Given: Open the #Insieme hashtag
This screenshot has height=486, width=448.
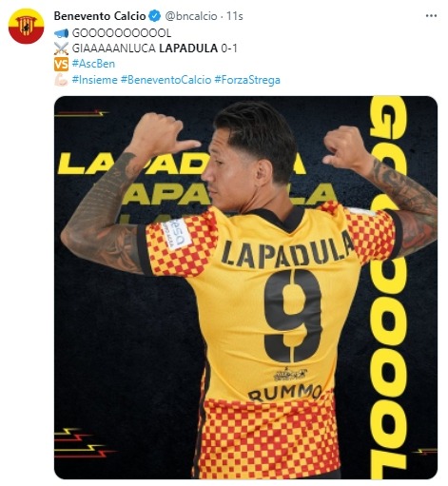Looking at the screenshot, I should tap(95, 80).
